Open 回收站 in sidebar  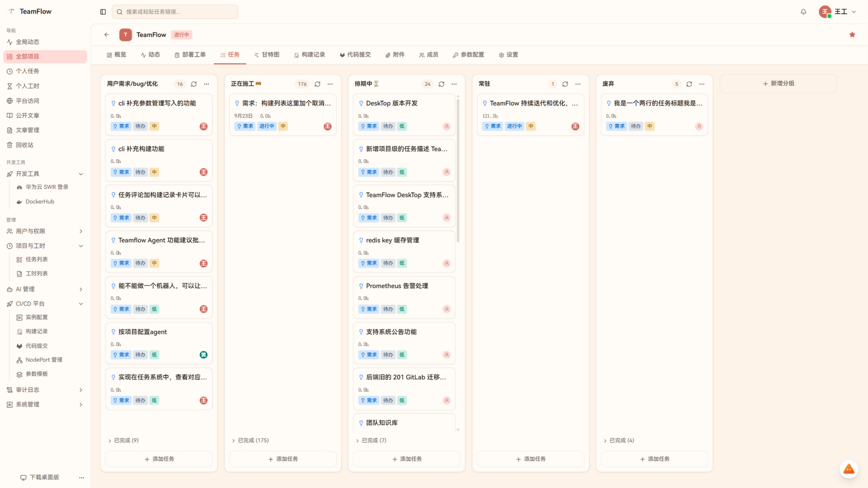click(x=45, y=145)
